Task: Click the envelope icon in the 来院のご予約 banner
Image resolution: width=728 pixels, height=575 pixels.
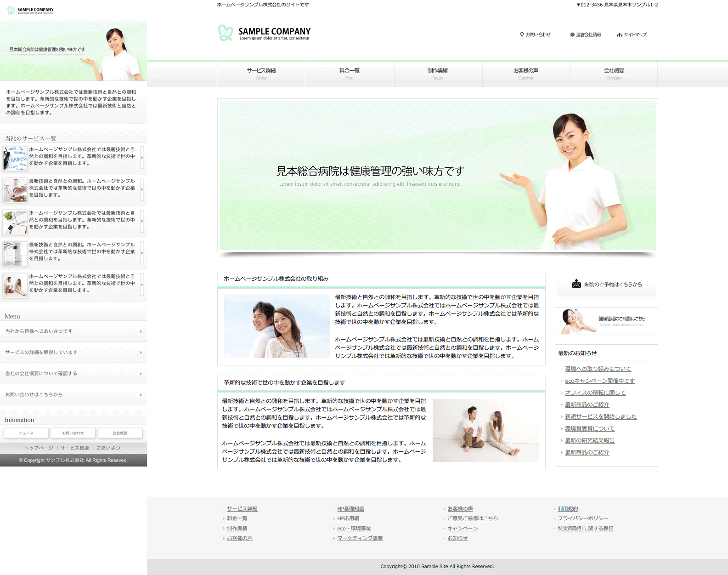Action: (x=576, y=284)
